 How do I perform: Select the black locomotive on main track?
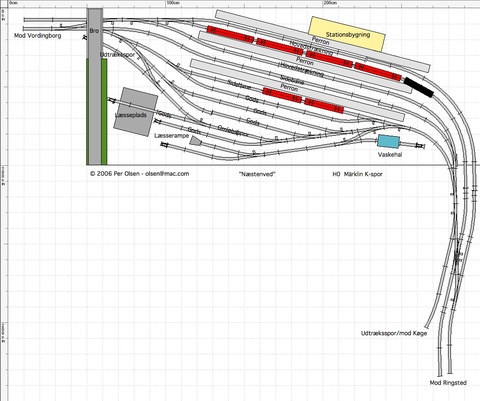[x=419, y=87]
